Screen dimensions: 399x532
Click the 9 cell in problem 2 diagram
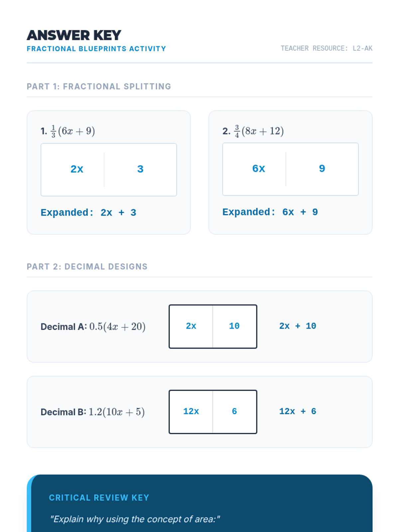pyautogui.click(x=322, y=169)
